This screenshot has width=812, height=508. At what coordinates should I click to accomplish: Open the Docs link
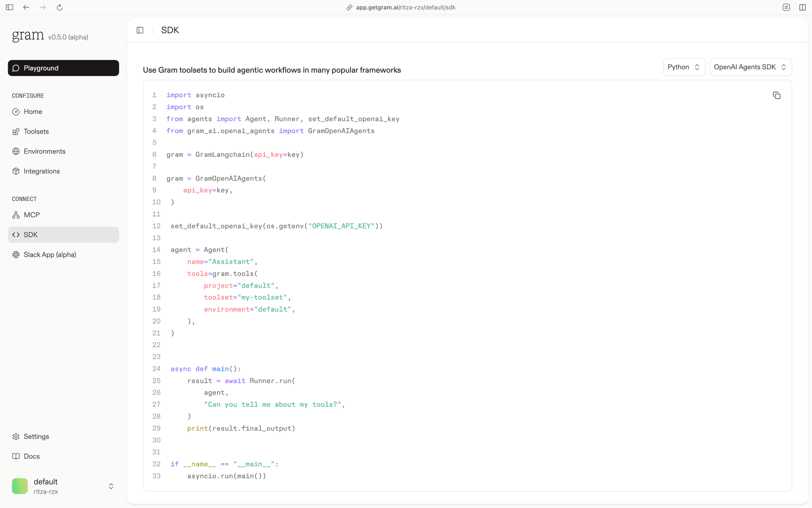pos(32,456)
